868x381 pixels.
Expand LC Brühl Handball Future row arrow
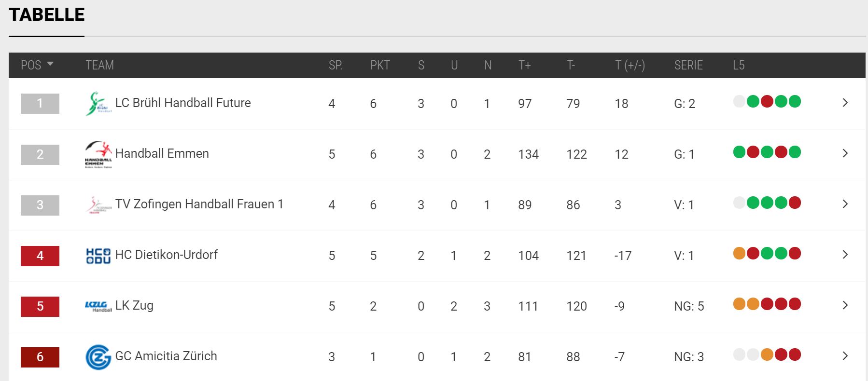[x=845, y=103]
